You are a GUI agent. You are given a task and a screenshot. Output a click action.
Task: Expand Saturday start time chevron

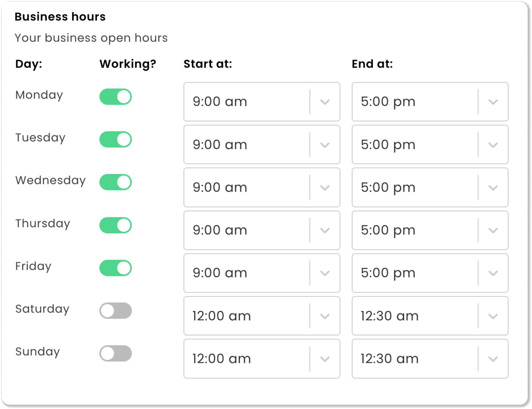click(325, 316)
